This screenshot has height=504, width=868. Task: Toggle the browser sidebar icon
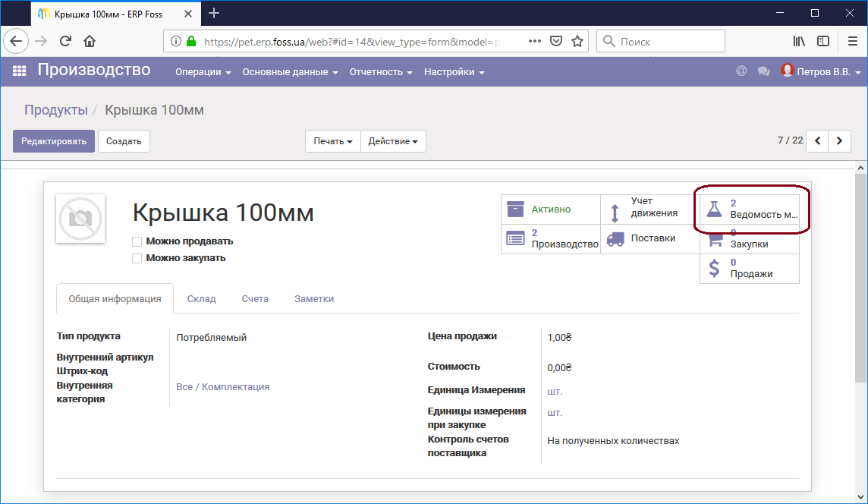click(x=823, y=41)
